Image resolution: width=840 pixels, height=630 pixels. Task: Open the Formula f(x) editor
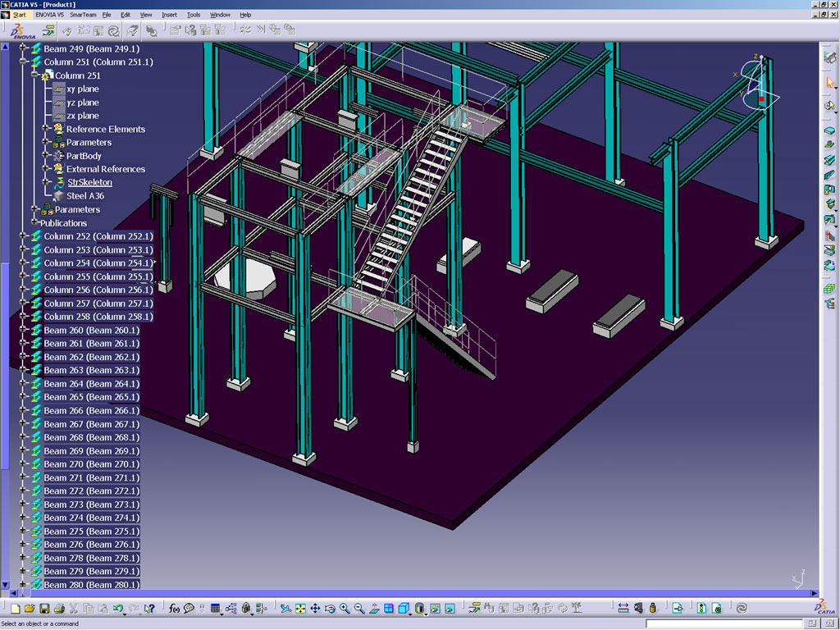coord(172,609)
